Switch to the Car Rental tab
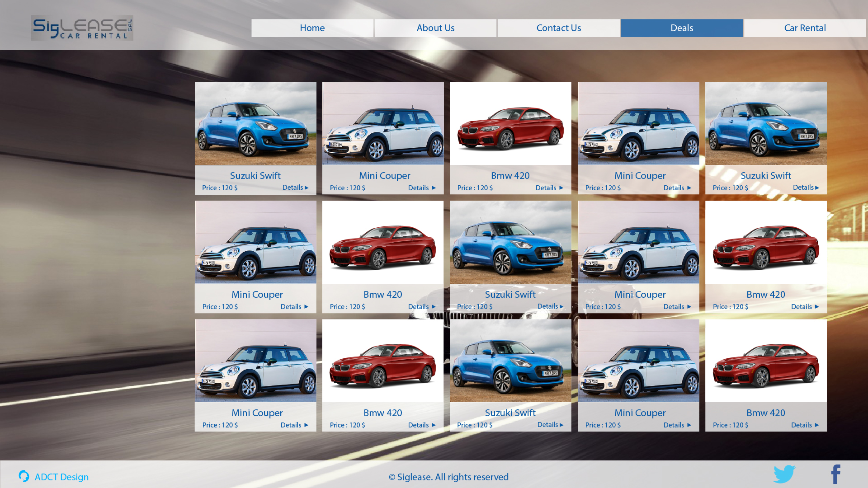 coord(805,28)
